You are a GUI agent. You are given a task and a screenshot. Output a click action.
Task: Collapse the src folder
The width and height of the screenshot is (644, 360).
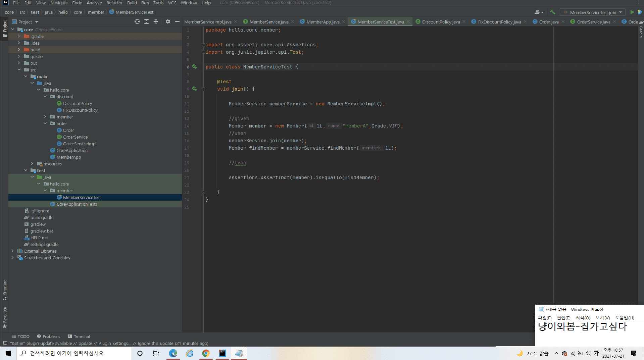[x=19, y=70]
